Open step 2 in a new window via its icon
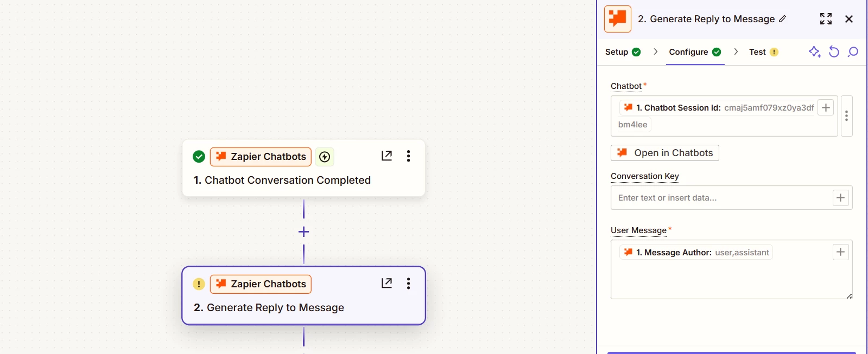 (387, 284)
